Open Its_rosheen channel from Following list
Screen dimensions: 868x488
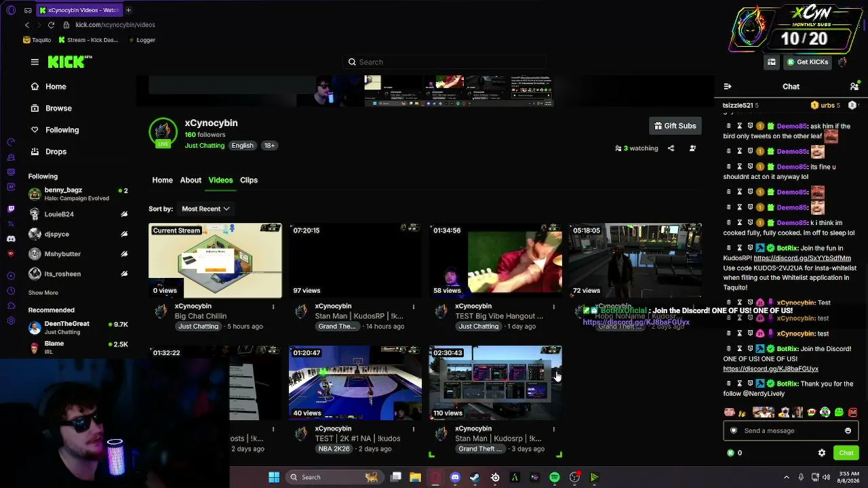pyautogui.click(x=78, y=274)
